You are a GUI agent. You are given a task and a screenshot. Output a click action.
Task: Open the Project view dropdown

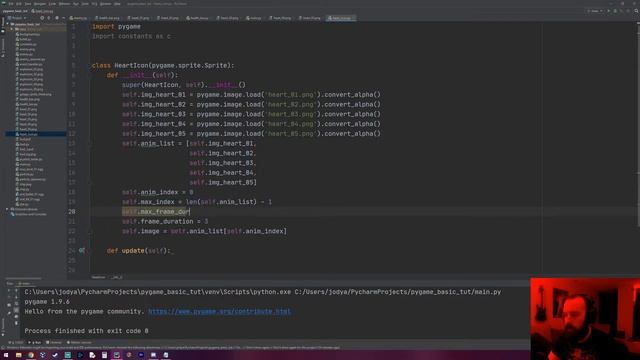(x=17, y=18)
